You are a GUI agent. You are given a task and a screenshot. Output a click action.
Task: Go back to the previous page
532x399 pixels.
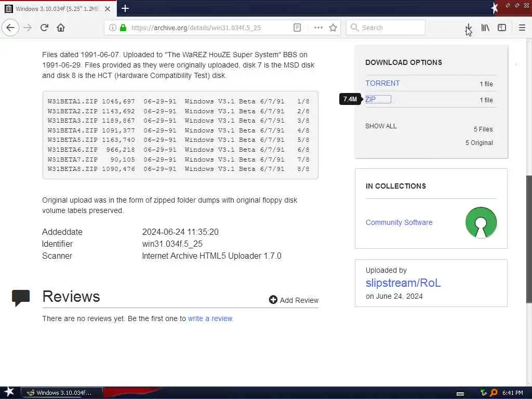pyautogui.click(x=10, y=28)
